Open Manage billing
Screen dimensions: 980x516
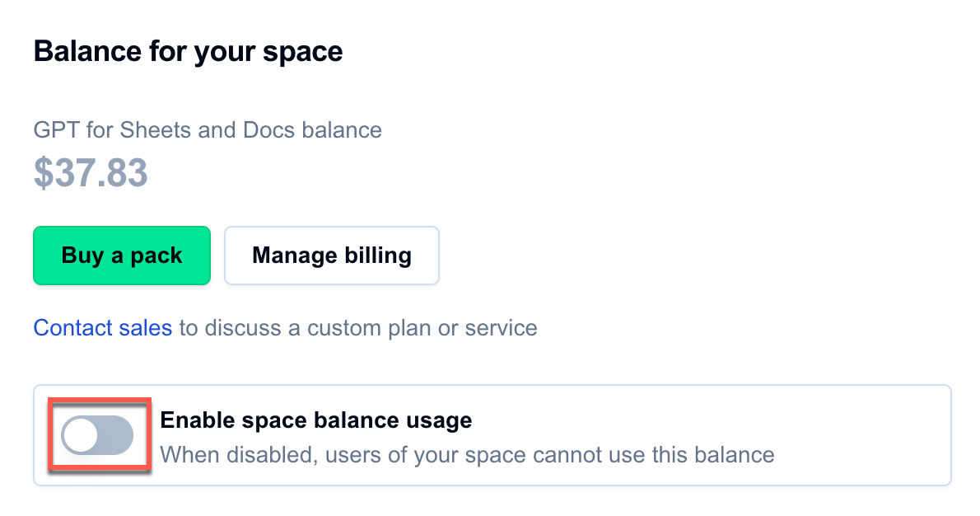(x=331, y=256)
